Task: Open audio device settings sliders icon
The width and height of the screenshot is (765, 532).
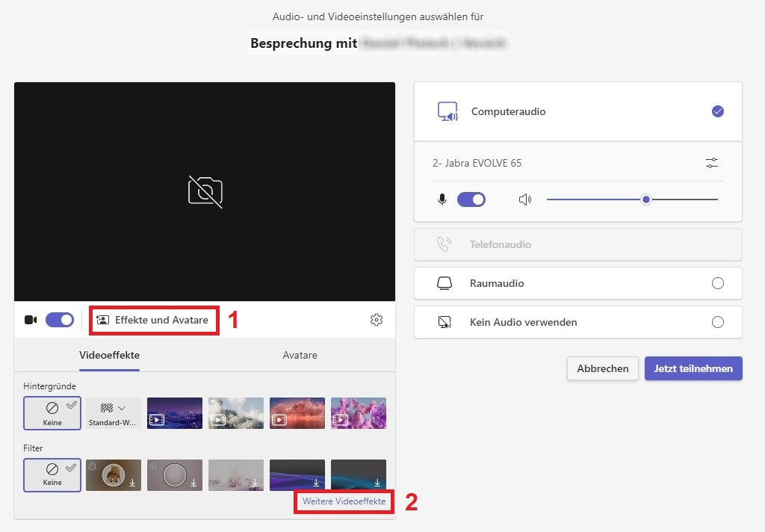Action: (x=712, y=163)
